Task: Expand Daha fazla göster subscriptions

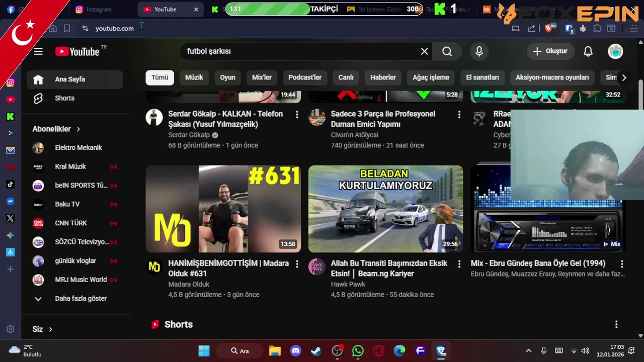Action: (x=75, y=298)
